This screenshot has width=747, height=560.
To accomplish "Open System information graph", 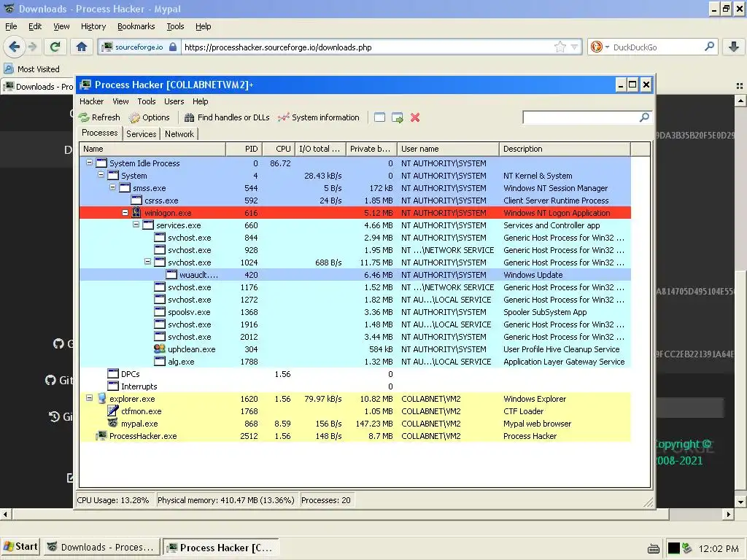I will tap(319, 117).
